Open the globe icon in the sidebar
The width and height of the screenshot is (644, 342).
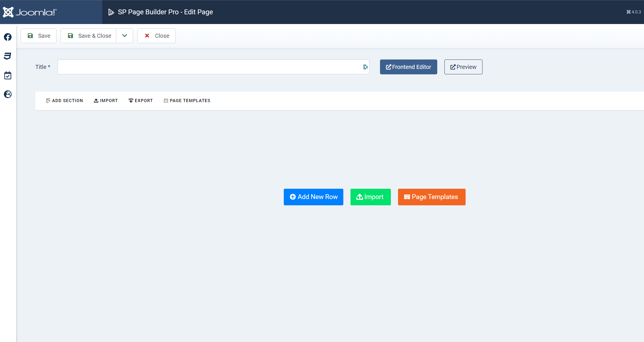pos(8,94)
